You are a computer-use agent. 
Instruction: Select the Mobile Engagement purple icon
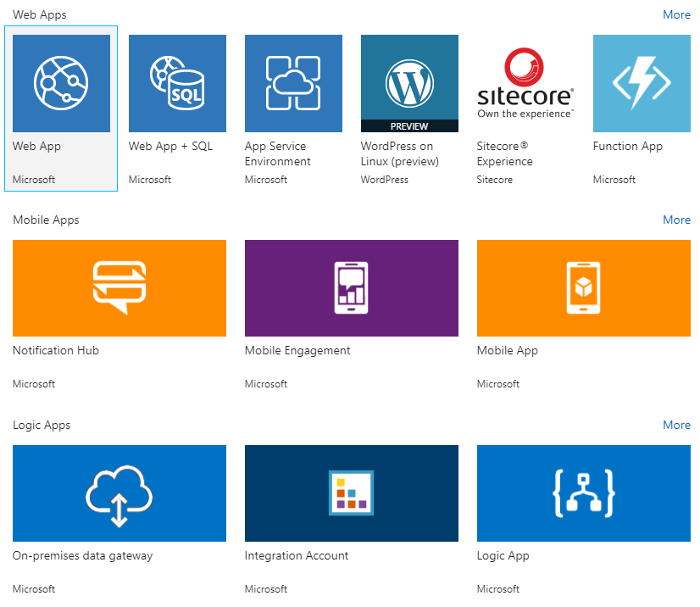pyautogui.click(x=352, y=288)
